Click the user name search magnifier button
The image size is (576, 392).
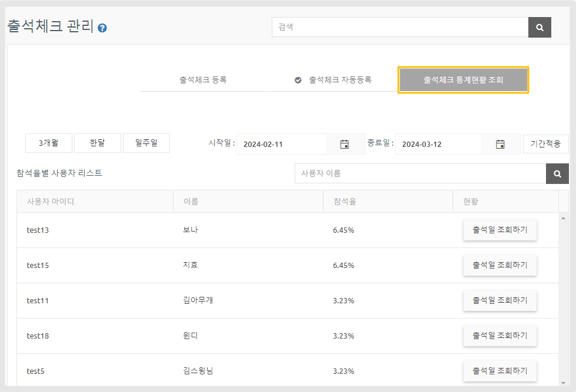(557, 173)
